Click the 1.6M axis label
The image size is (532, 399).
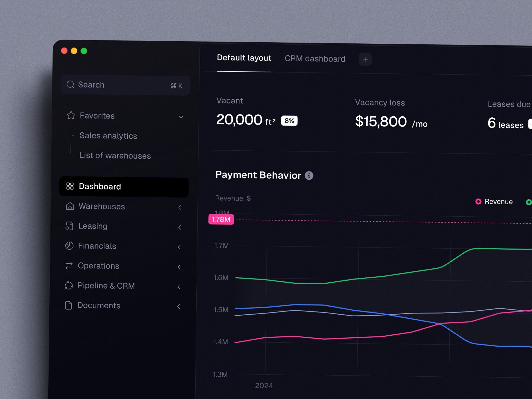point(221,277)
